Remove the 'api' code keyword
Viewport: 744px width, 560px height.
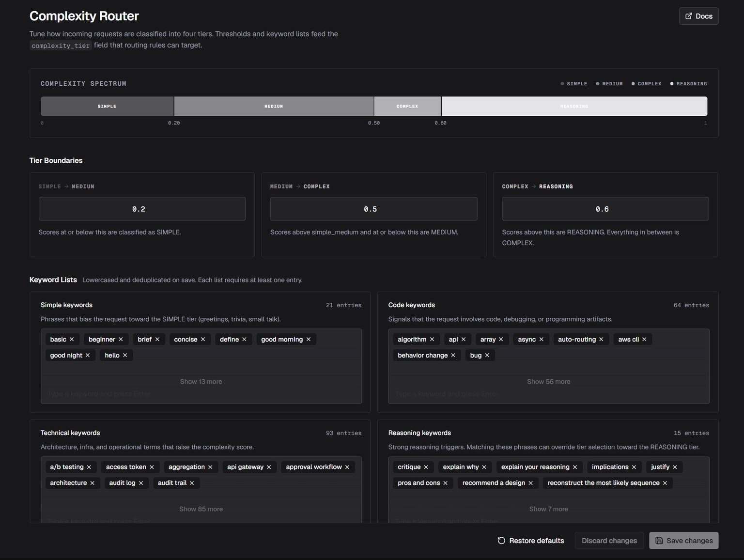pos(464,340)
